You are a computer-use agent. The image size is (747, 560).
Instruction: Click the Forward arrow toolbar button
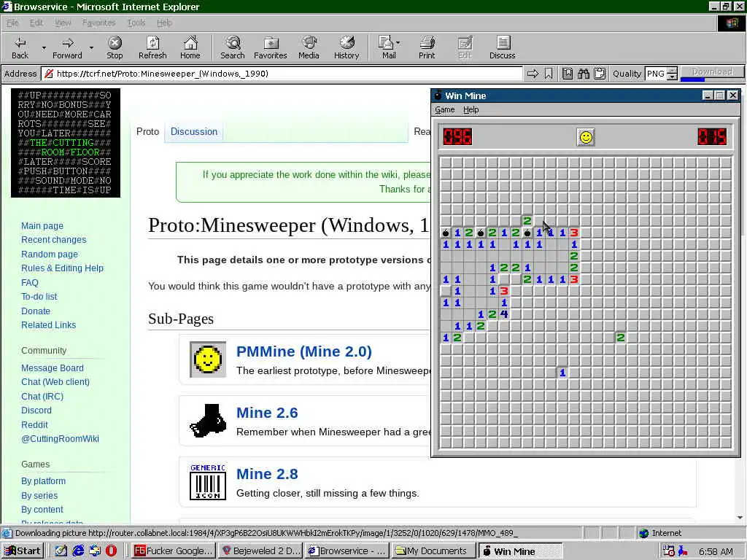(x=67, y=47)
